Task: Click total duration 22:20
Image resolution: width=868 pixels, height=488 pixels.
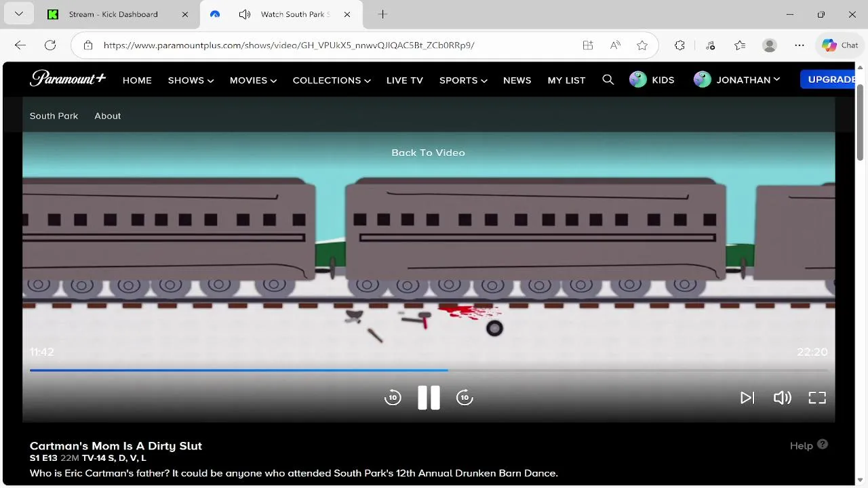Action: 812,352
